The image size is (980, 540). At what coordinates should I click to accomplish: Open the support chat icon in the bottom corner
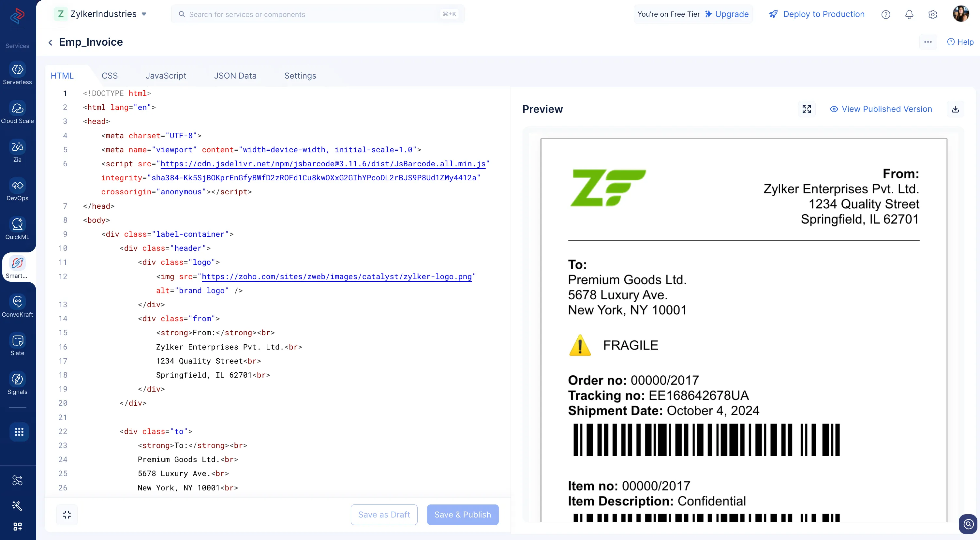point(969,524)
